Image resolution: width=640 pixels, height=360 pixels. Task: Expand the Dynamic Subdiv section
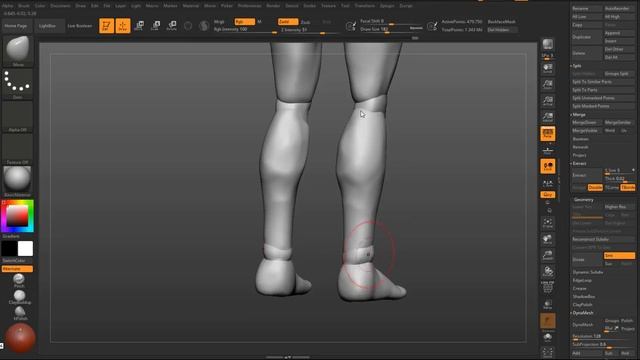(x=588, y=272)
